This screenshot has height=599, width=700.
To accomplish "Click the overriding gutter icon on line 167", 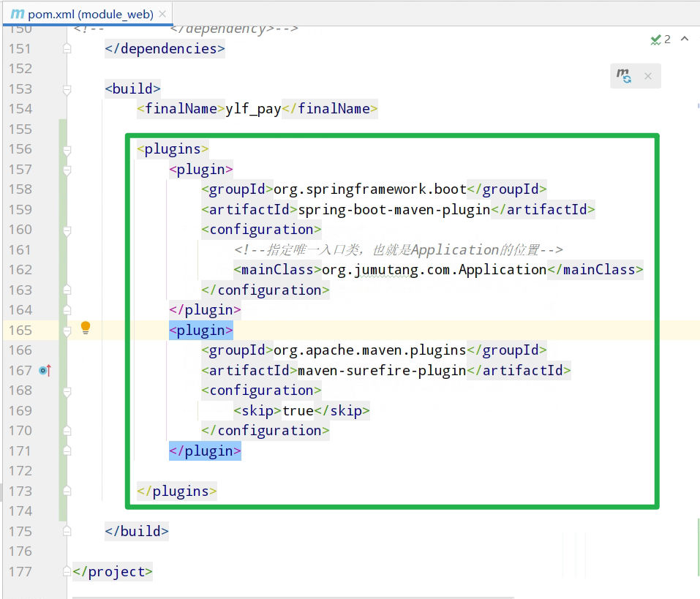I will (x=45, y=371).
